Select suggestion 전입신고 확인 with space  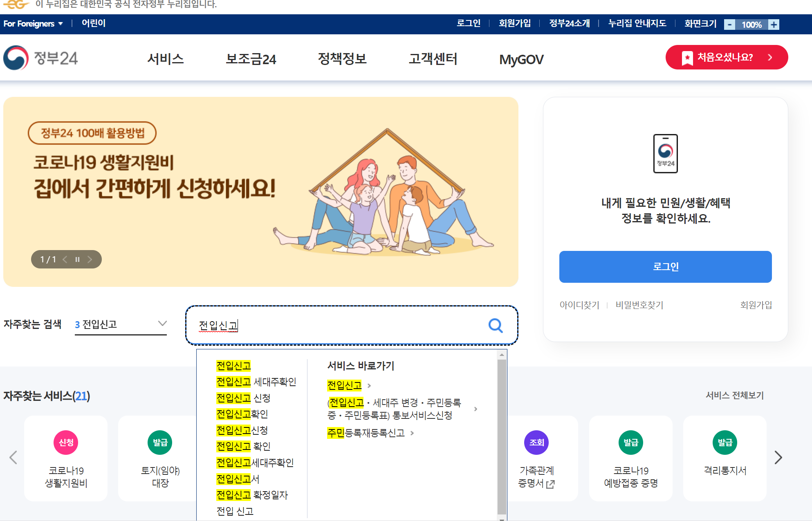(243, 446)
